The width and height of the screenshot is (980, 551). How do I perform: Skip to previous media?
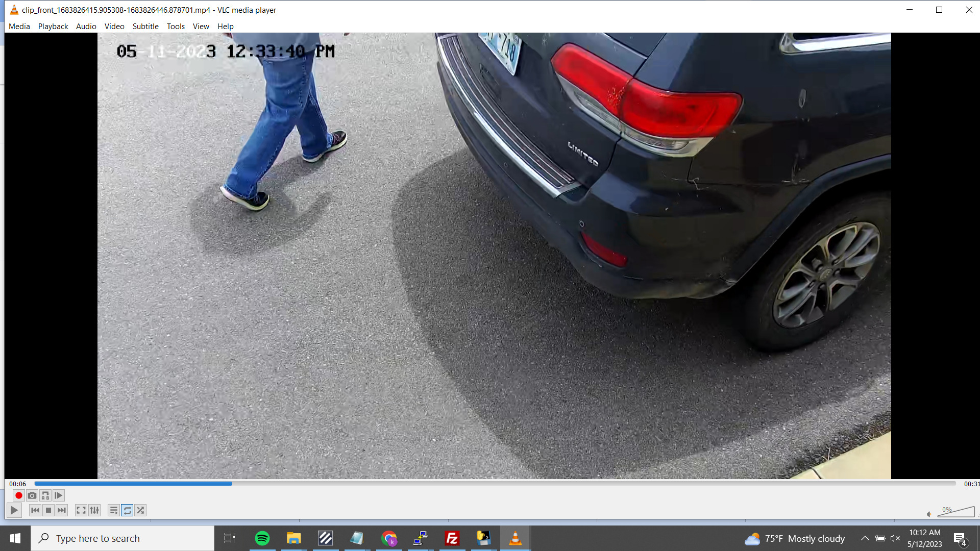35,510
